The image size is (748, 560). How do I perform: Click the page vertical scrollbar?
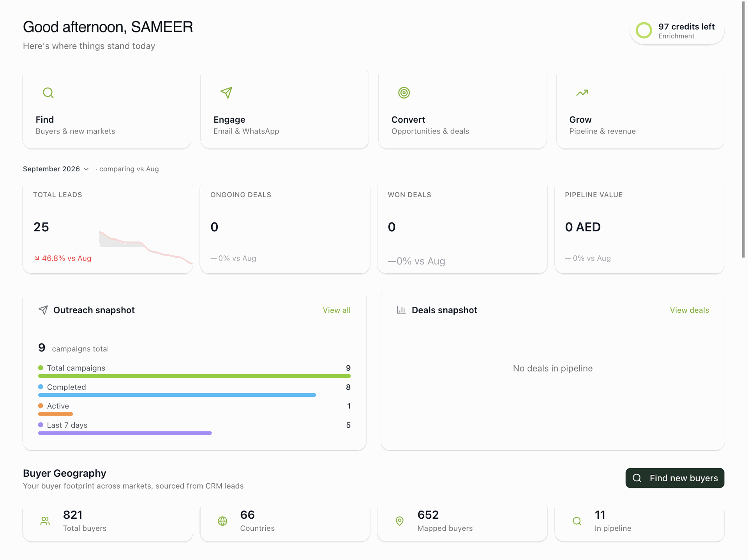[x=743, y=129]
